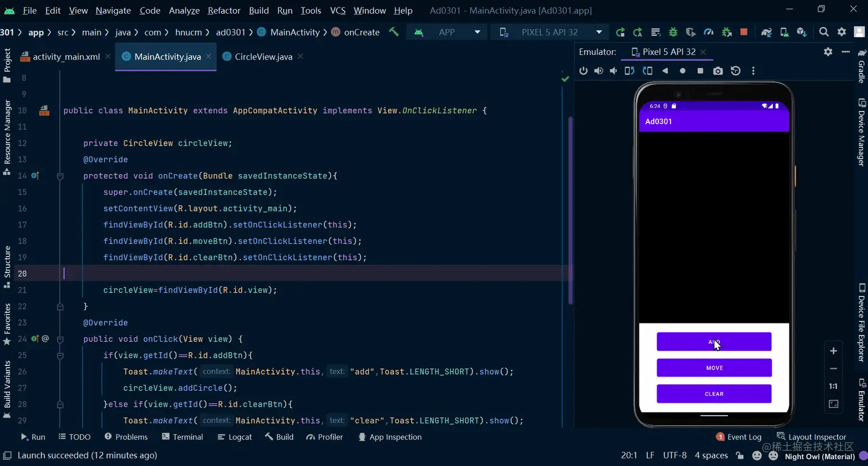
Task: Open the Profiler gauge icon in toolbar
Action: point(708,32)
